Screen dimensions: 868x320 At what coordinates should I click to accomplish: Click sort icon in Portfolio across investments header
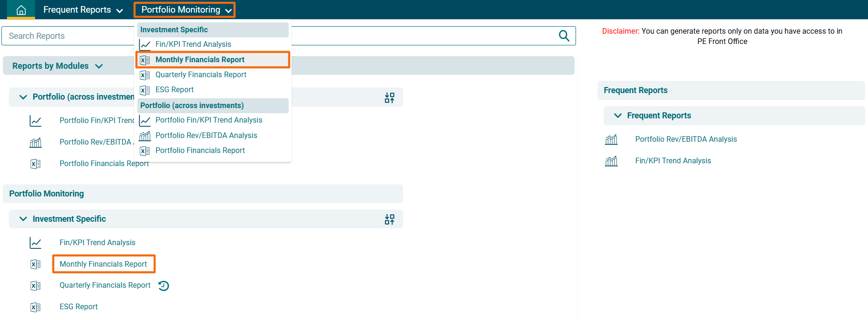(x=389, y=97)
